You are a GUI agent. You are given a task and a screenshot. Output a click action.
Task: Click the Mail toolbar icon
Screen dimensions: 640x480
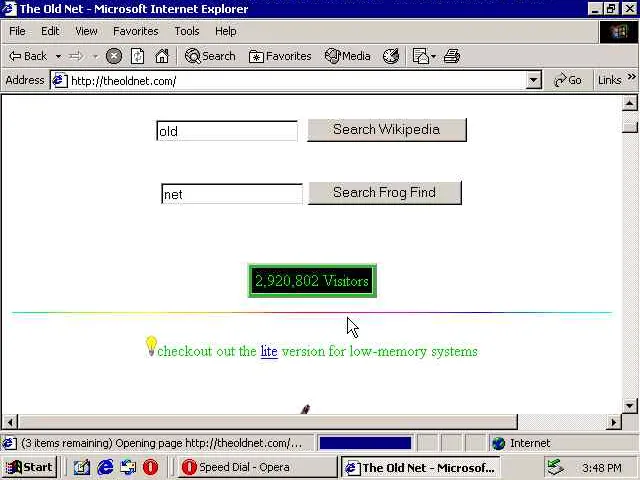point(424,56)
